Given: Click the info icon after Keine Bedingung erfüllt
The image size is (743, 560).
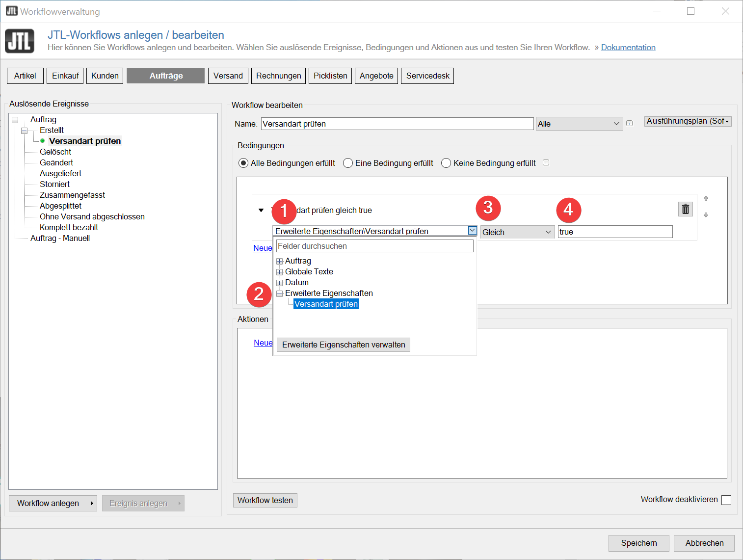Looking at the screenshot, I should [546, 163].
